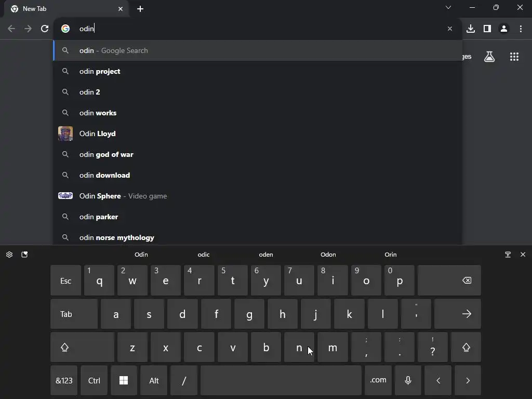
Task: Open a new tab with plus button
Action: coord(140,9)
